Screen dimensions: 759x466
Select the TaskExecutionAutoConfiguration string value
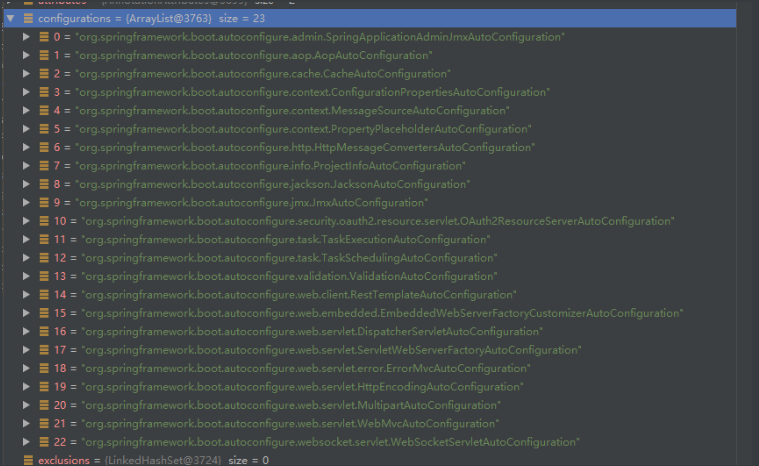(x=286, y=239)
